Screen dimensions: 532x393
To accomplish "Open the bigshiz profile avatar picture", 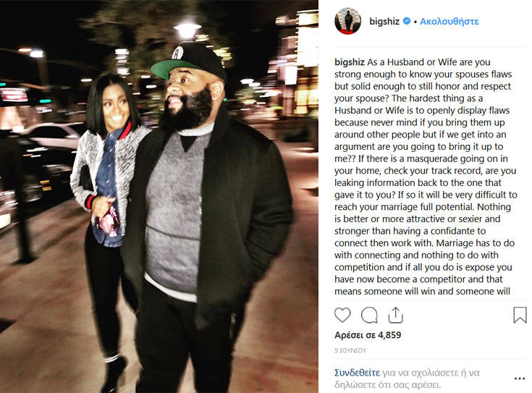I will pos(347,21).
